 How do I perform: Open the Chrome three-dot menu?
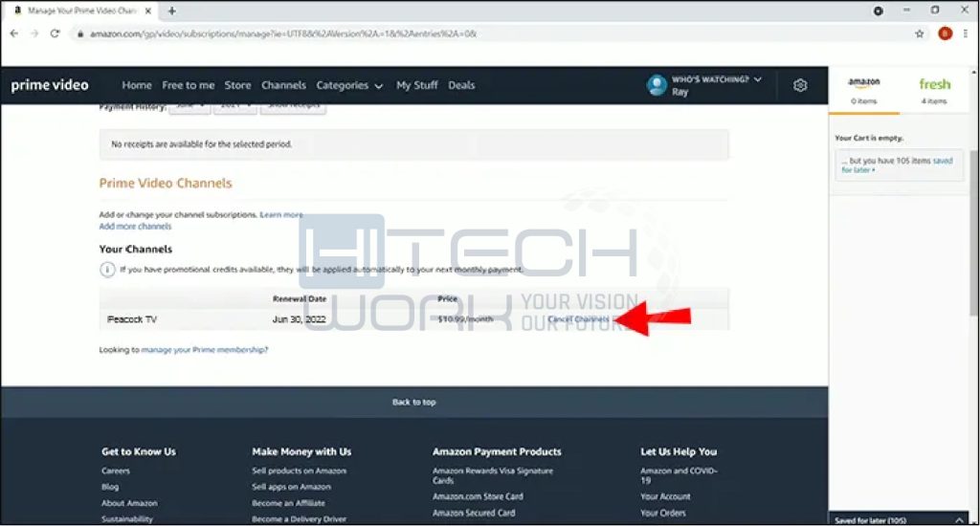[x=967, y=33]
